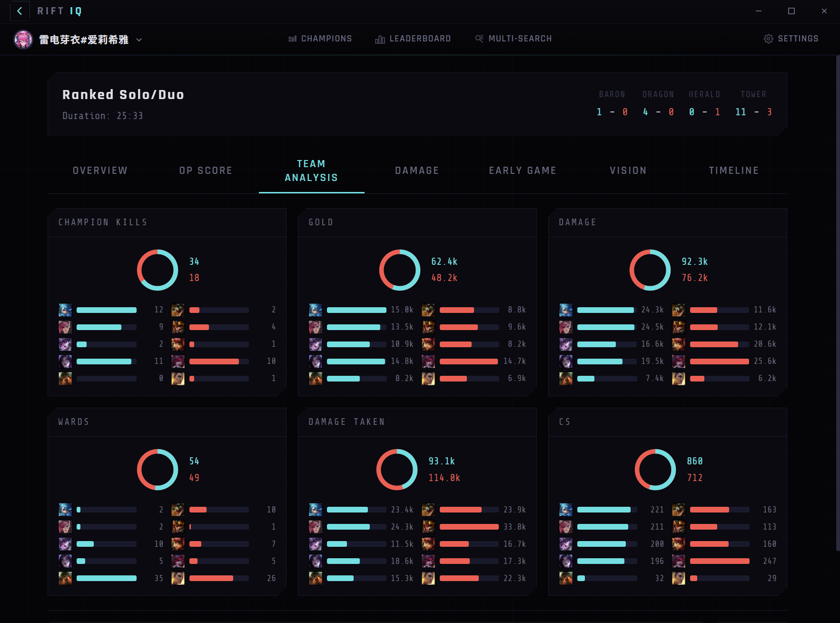The height and width of the screenshot is (623, 840).
Task: View the Vision tab
Action: pos(628,171)
